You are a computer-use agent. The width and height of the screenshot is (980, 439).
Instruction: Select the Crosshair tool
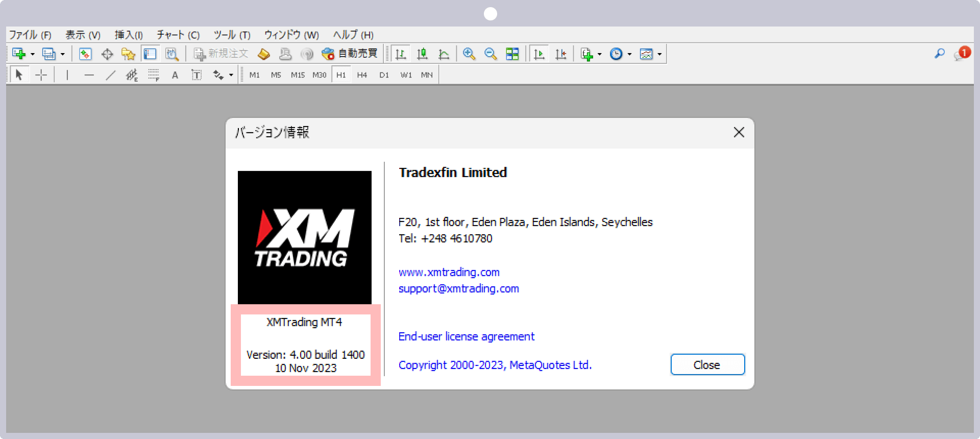(41, 75)
